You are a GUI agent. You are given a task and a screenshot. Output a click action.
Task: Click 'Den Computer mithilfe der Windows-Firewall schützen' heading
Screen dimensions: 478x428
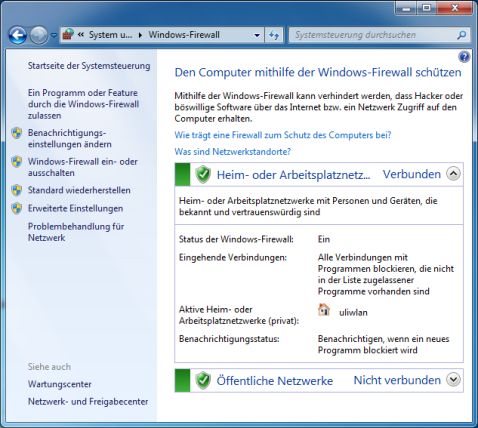click(x=318, y=72)
